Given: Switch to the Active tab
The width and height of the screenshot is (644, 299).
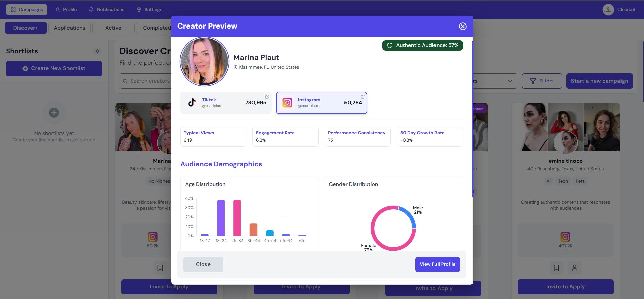Looking at the screenshot, I should pyautogui.click(x=113, y=28).
